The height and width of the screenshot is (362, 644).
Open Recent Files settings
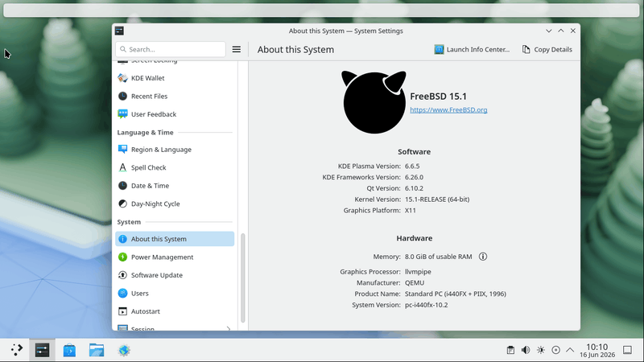(175, 96)
